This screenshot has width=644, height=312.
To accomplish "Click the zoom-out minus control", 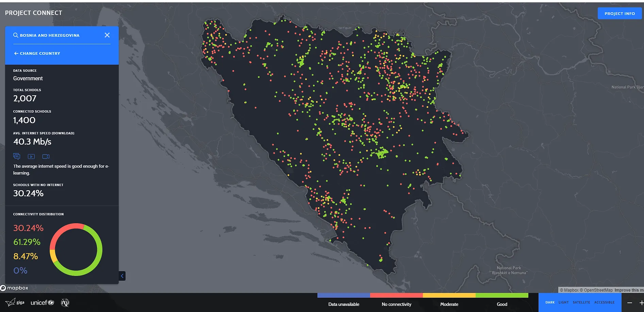I will (x=629, y=302).
